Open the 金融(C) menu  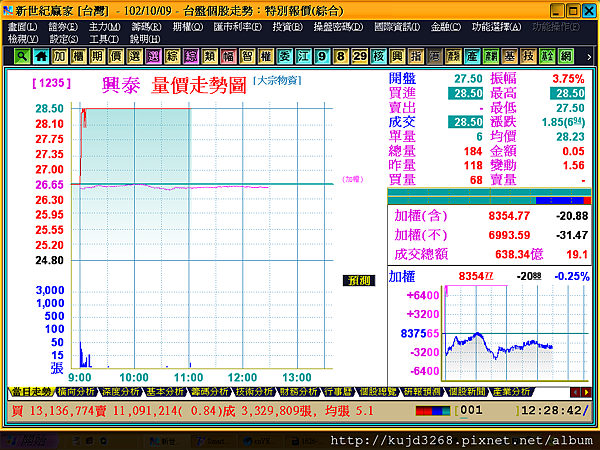point(446,27)
